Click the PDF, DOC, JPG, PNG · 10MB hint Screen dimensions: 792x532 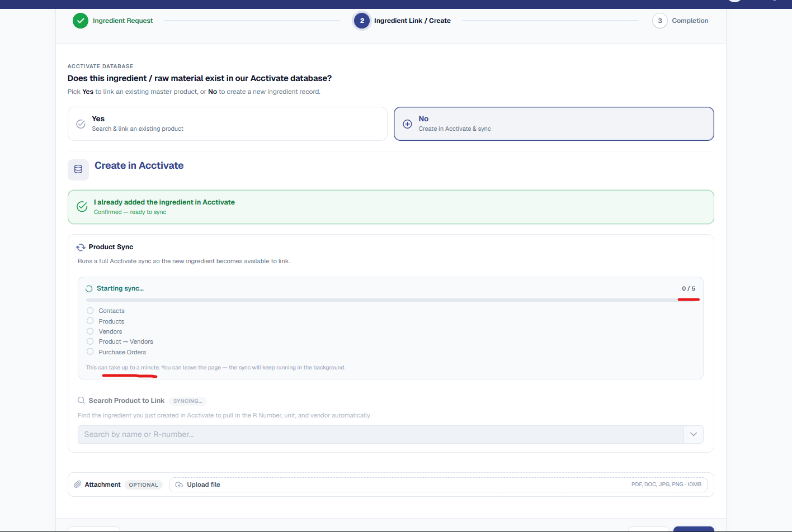[x=666, y=484]
